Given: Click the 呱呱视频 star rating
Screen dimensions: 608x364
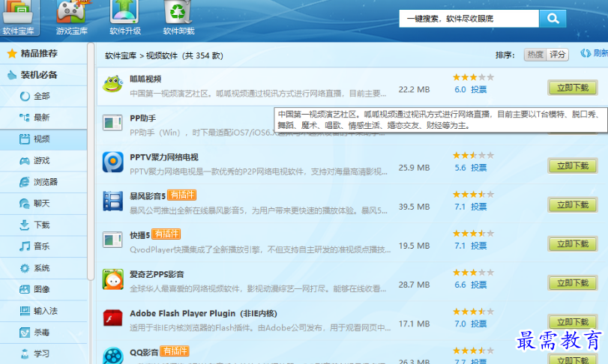Looking at the screenshot, I should click(x=474, y=77).
